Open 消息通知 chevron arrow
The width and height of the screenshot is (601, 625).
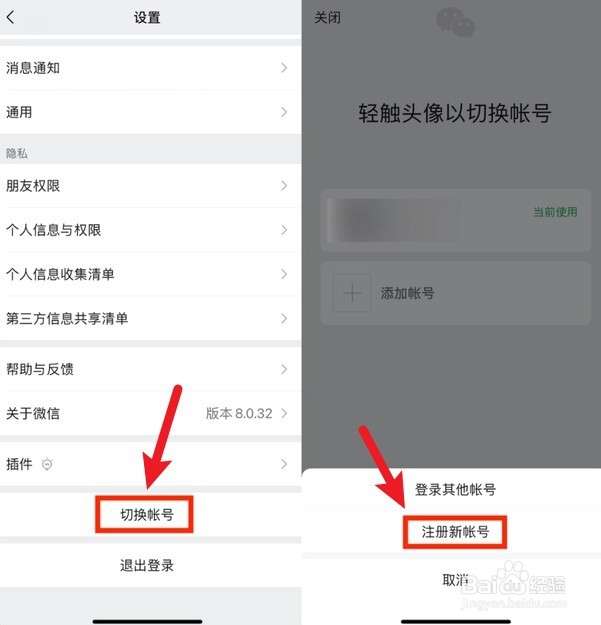coord(284,68)
